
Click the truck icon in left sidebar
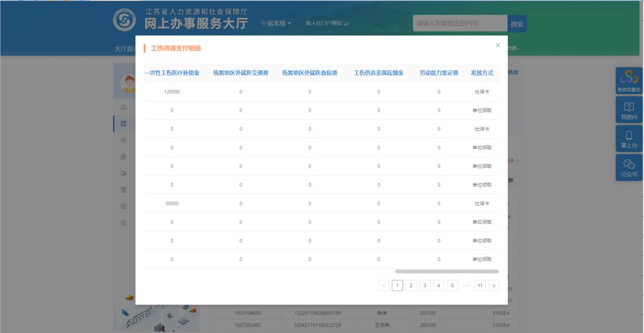coord(123,173)
